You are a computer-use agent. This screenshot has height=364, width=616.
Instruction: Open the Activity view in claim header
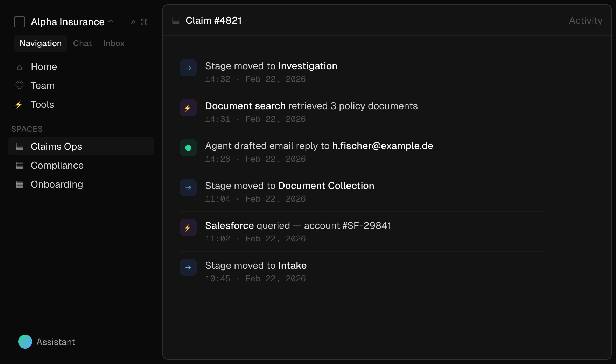point(585,21)
